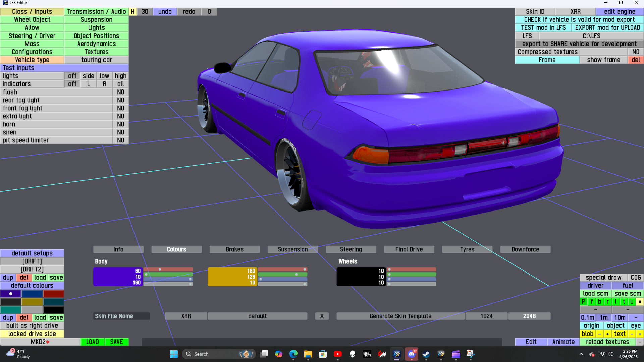The image size is (644, 362).
Task: Click the H button beside undo
Action: (x=133, y=12)
